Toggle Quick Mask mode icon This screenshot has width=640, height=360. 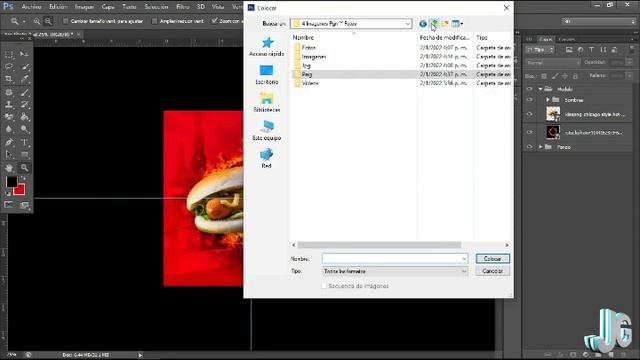(9, 204)
